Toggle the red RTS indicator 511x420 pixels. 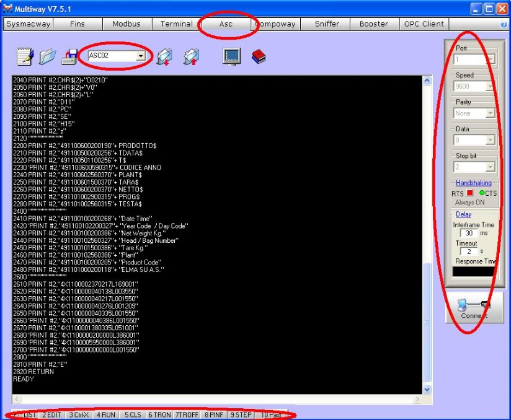tap(469, 193)
